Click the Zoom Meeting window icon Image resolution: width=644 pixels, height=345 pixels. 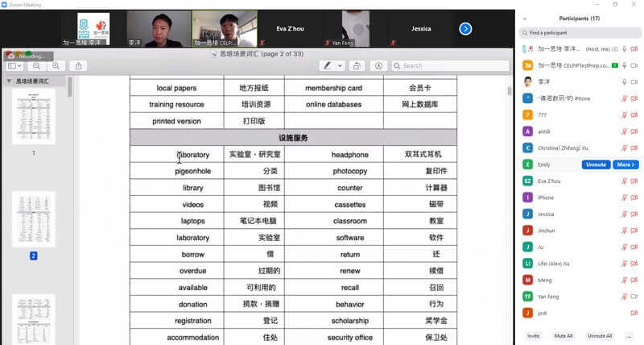tap(5, 4)
